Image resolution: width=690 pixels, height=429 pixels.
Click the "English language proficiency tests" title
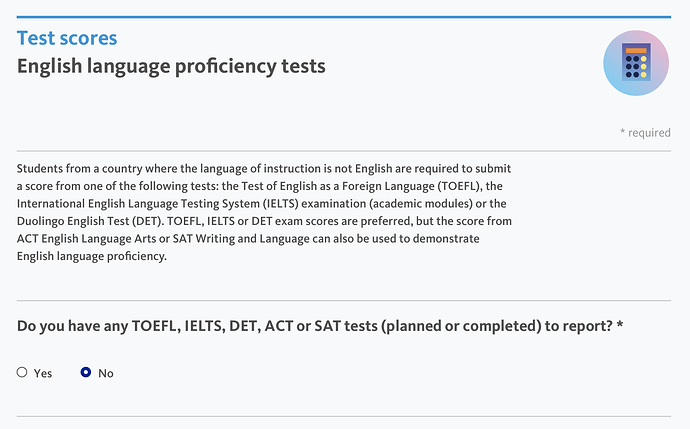[x=171, y=67]
